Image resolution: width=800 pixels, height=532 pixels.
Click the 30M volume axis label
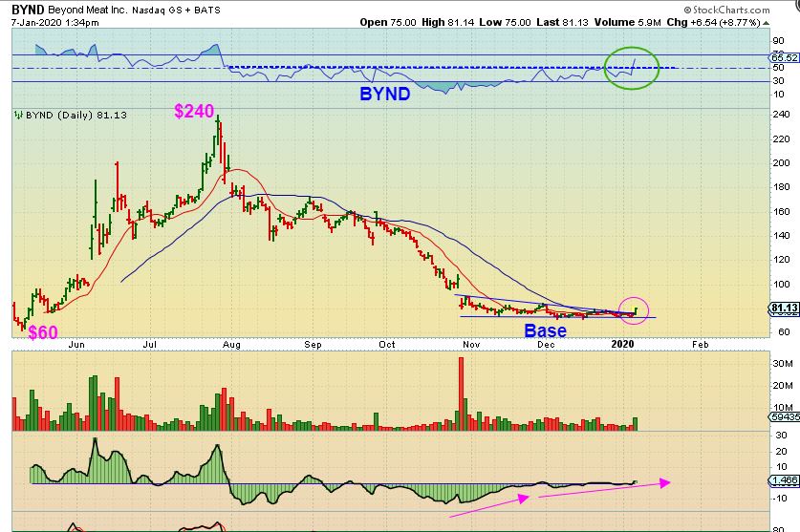coord(783,364)
